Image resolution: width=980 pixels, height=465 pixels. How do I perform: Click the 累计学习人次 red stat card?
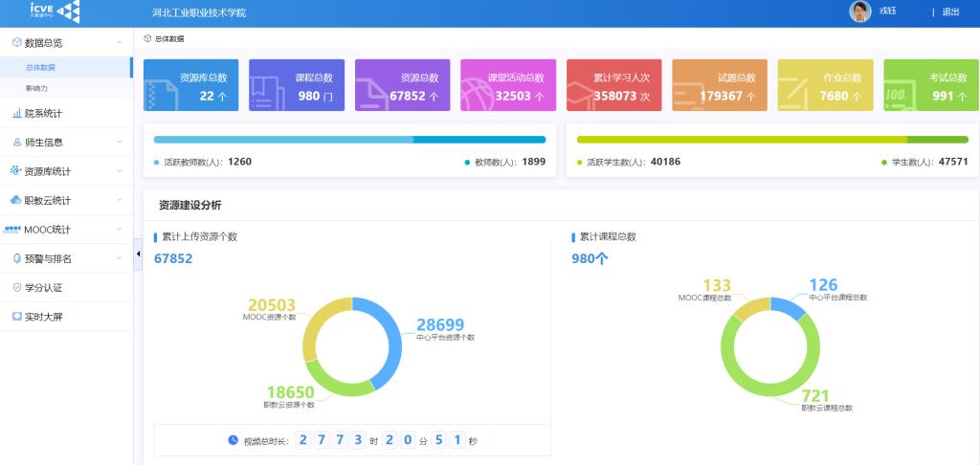(x=613, y=86)
